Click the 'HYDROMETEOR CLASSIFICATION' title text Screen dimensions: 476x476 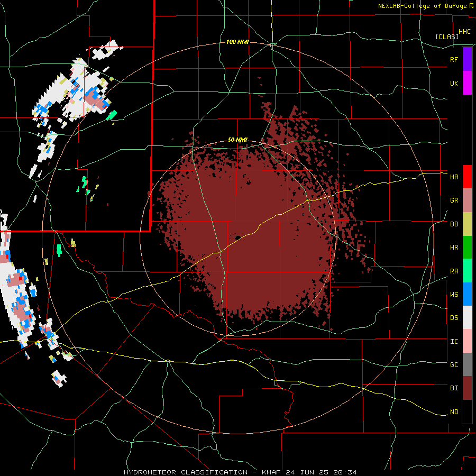[x=186, y=472]
